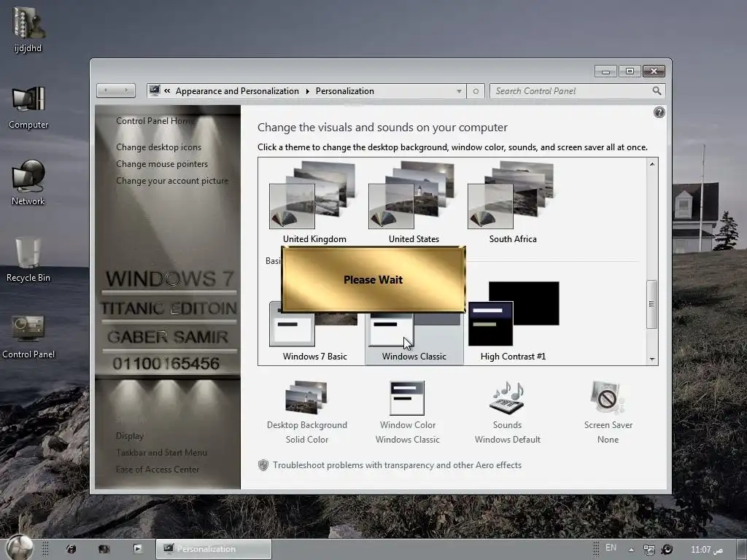Open Ease of Access Center link
This screenshot has width=747, height=560.
158,469
